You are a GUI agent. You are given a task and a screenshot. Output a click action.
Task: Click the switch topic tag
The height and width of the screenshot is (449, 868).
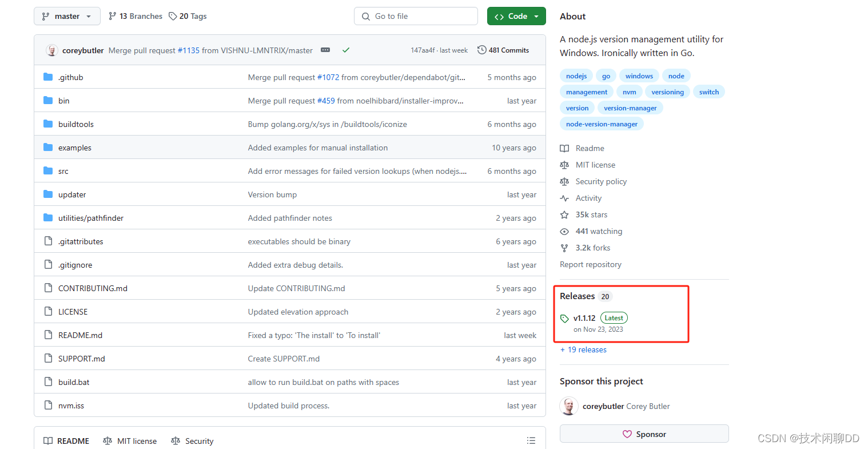click(709, 92)
